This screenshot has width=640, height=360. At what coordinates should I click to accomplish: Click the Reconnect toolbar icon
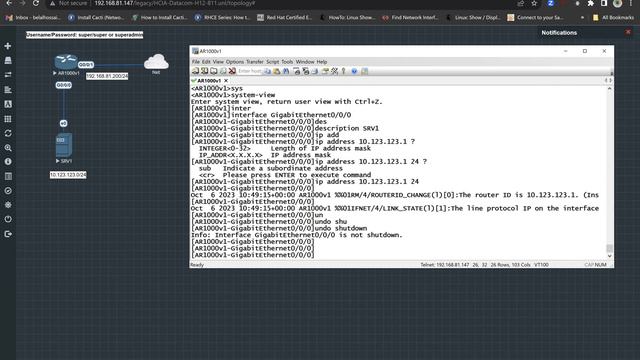point(223,71)
